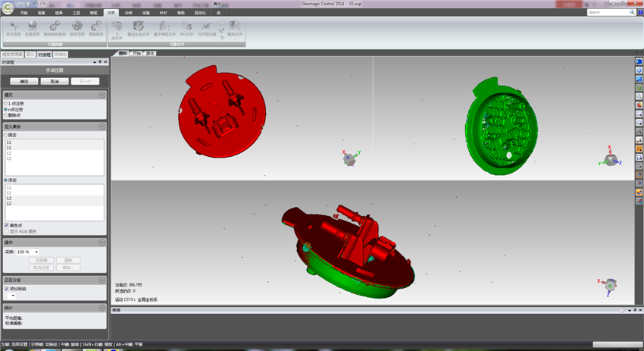Click the 取消 button in dialog panel
The image size is (644, 351).
click(55, 81)
